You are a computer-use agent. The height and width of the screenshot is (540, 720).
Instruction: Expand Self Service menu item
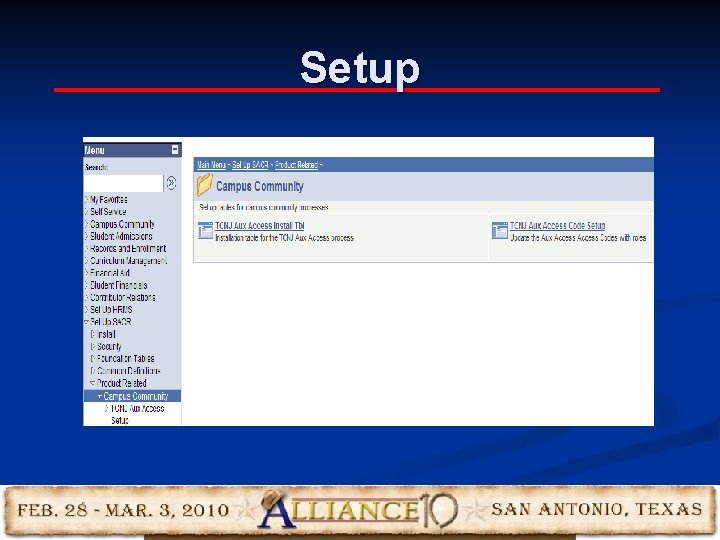tap(107, 212)
